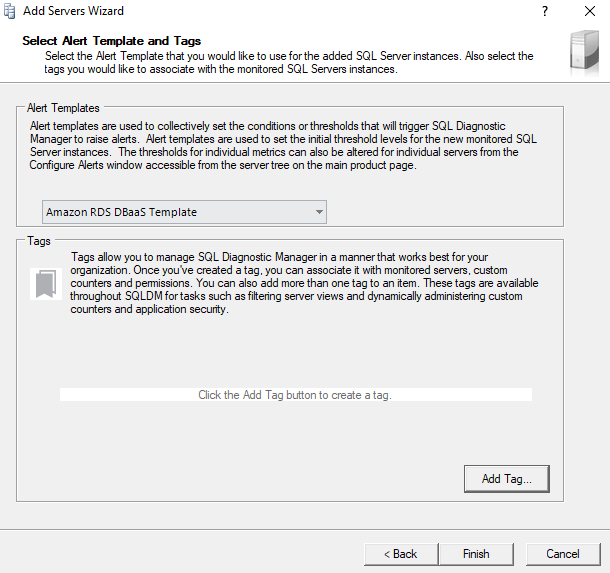610x573 pixels.
Task: Click the bookmark tag icon in Tags section
Action: pos(44,284)
